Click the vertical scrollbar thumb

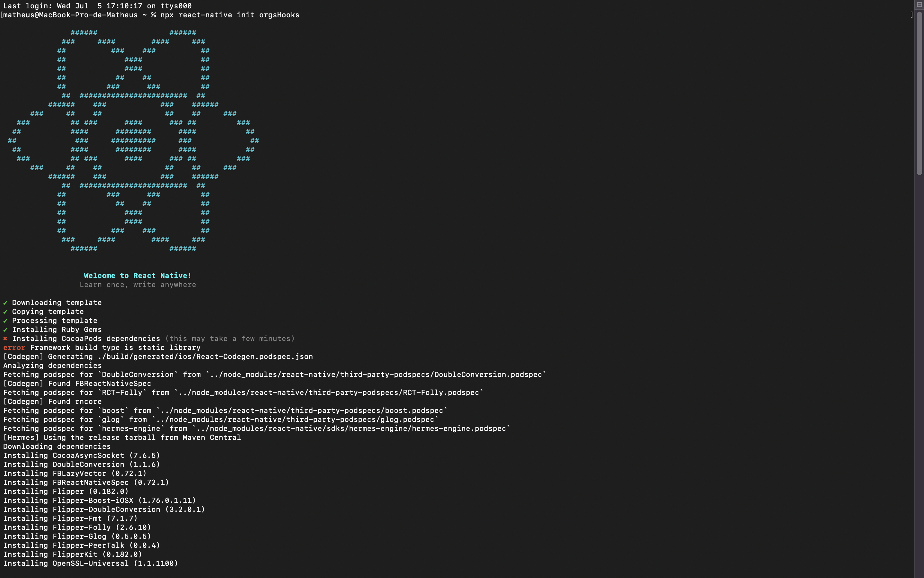click(x=919, y=93)
